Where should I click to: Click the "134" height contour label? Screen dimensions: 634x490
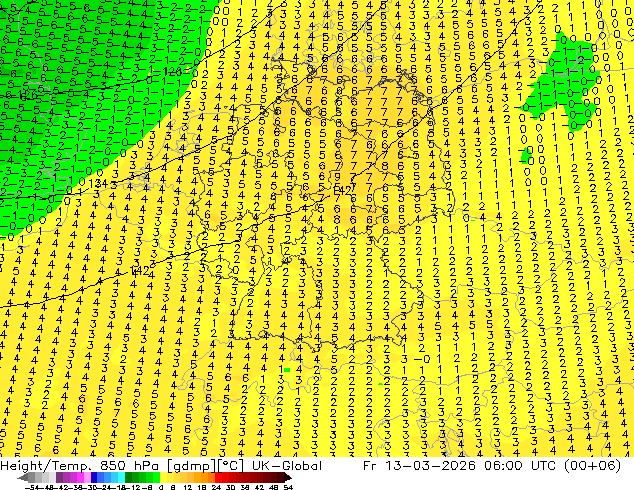pyautogui.click(x=97, y=184)
